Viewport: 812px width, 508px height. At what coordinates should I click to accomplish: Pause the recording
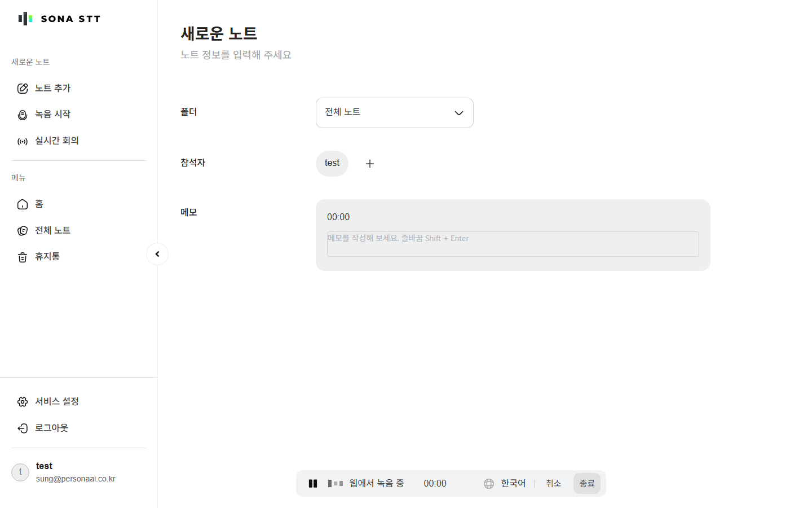pos(313,483)
